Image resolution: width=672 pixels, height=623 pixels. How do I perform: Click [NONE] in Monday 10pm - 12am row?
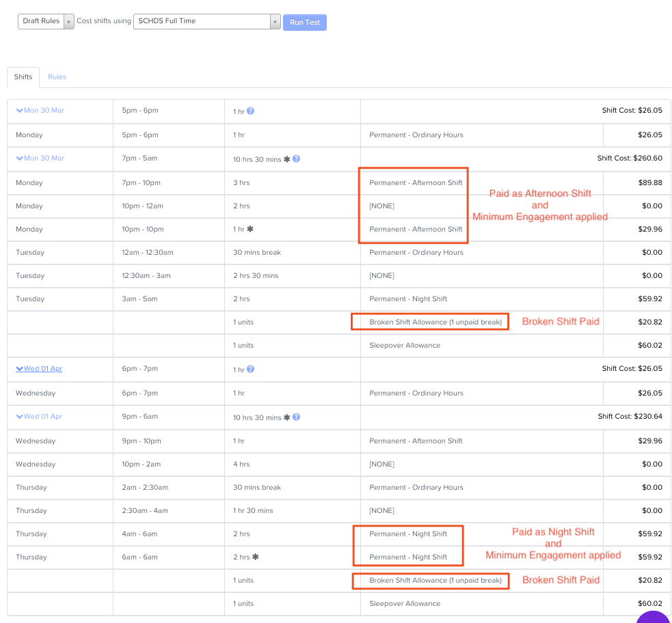[382, 206]
